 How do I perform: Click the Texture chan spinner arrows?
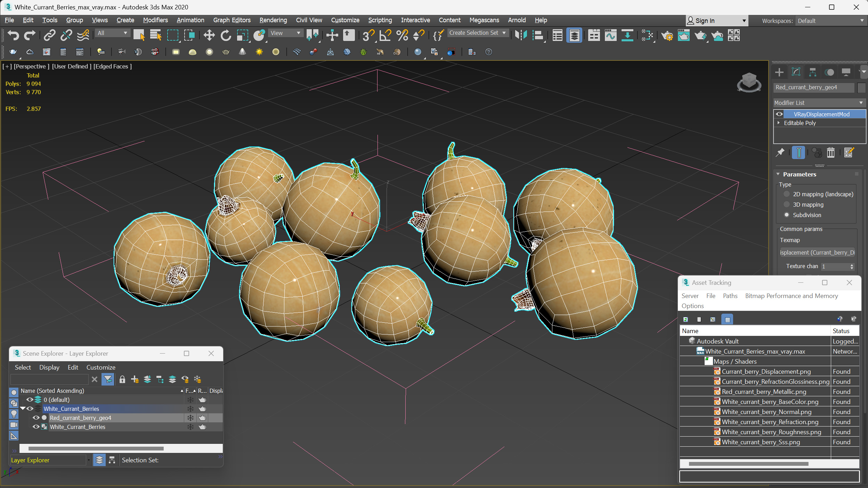[x=852, y=266]
